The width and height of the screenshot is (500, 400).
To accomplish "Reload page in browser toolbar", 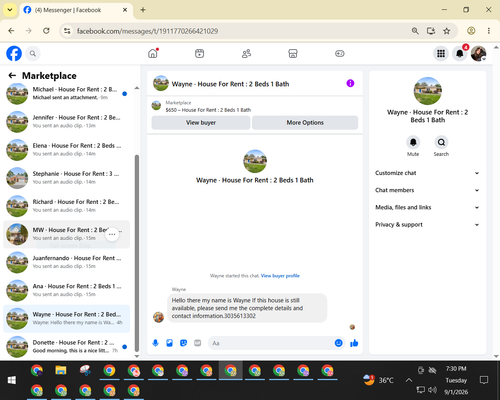I will click(x=46, y=31).
